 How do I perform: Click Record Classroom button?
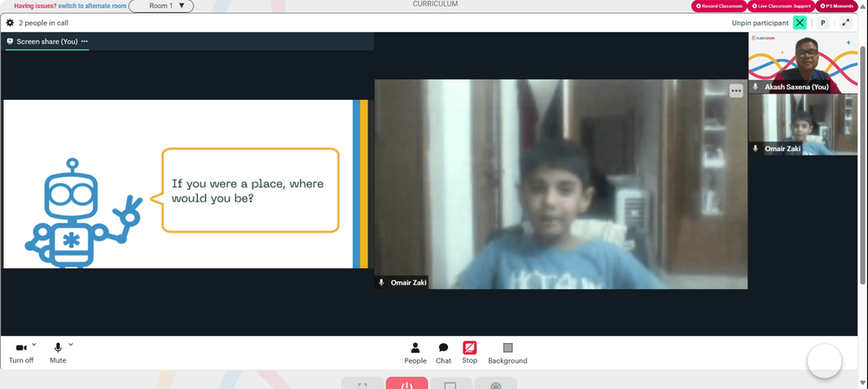coord(719,6)
